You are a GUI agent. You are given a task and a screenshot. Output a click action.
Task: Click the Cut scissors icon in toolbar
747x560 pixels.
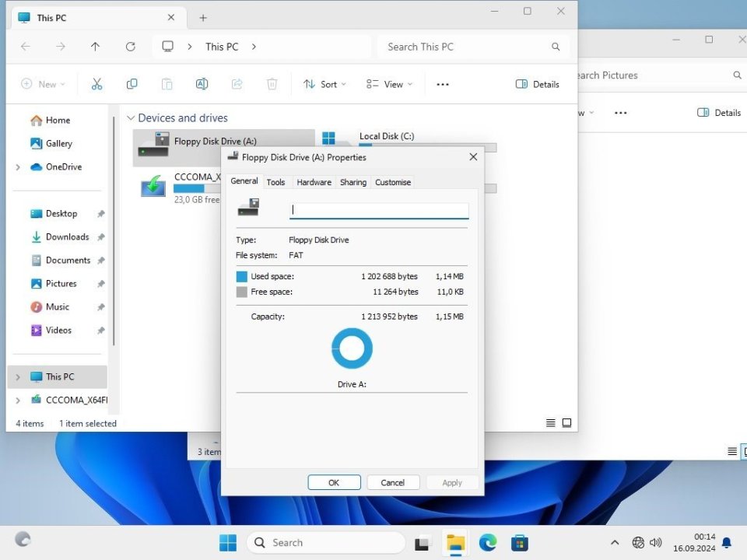[97, 84]
